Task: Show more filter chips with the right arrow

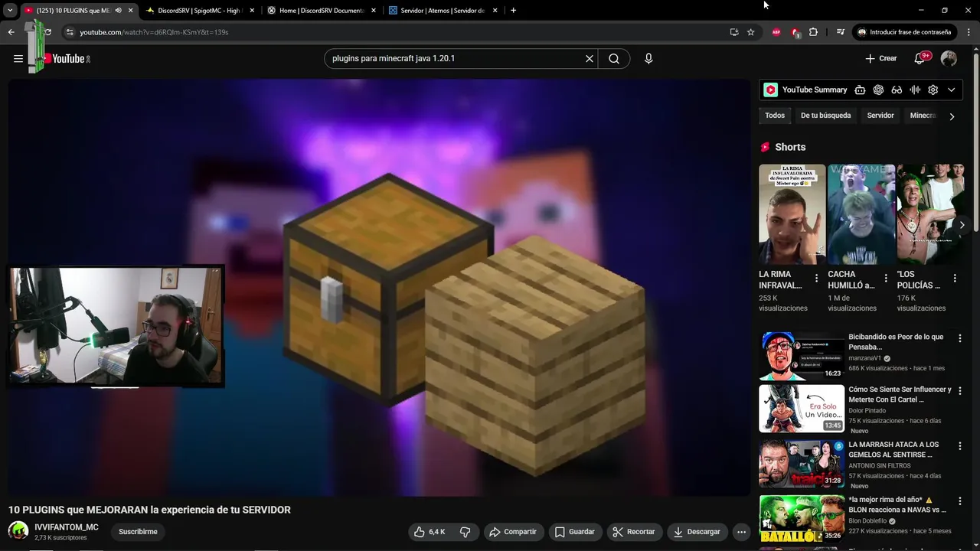Action: 952,116
